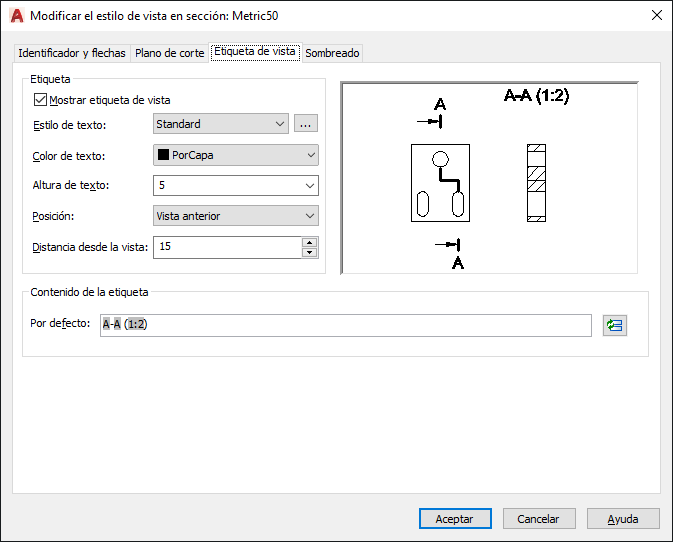Screen dimensions: 673x542
Task: Switch to Identificador y flechas tab
Action: pos(72,53)
